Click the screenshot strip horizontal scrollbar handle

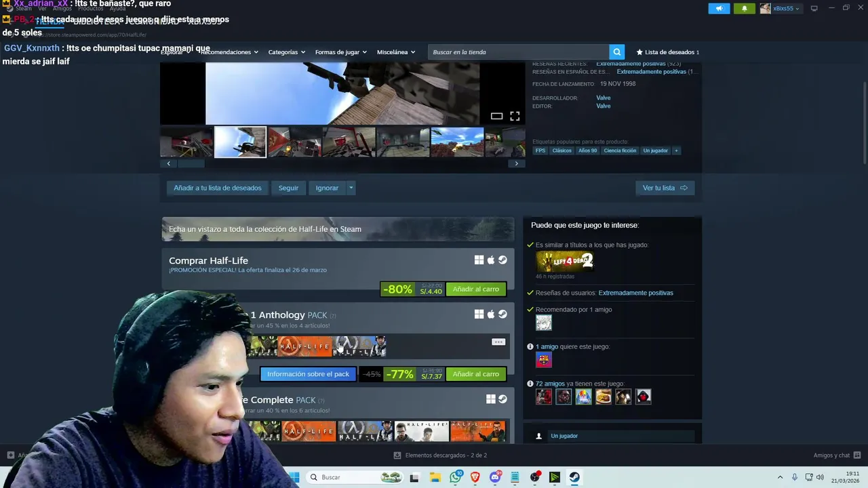(x=191, y=163)
